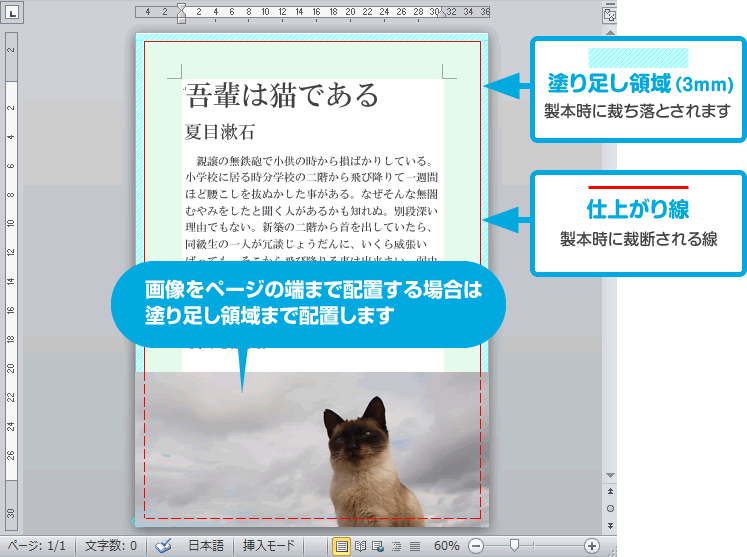Image resolution: width=747 pixels, height=557 pixels.
Task: Select the cat photo in document
Action: [x=312, y=449]
